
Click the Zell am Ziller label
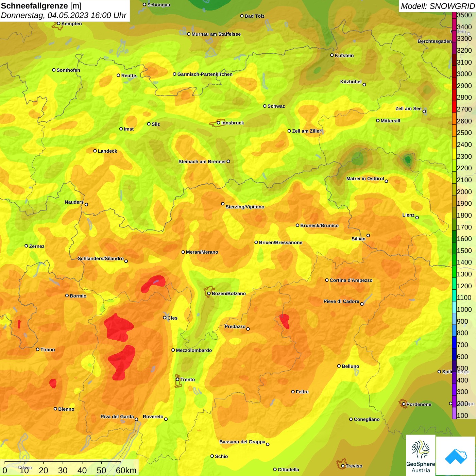[306, 131]
